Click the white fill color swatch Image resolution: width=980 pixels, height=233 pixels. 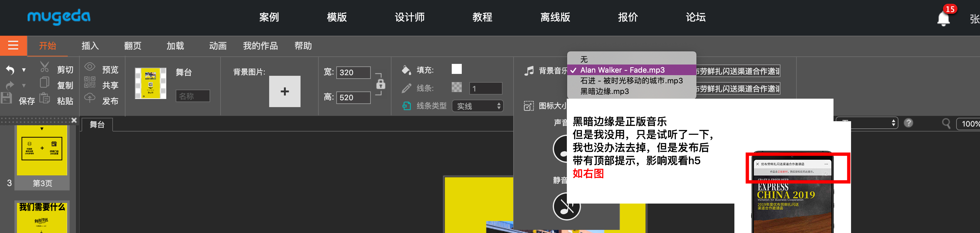456,69
